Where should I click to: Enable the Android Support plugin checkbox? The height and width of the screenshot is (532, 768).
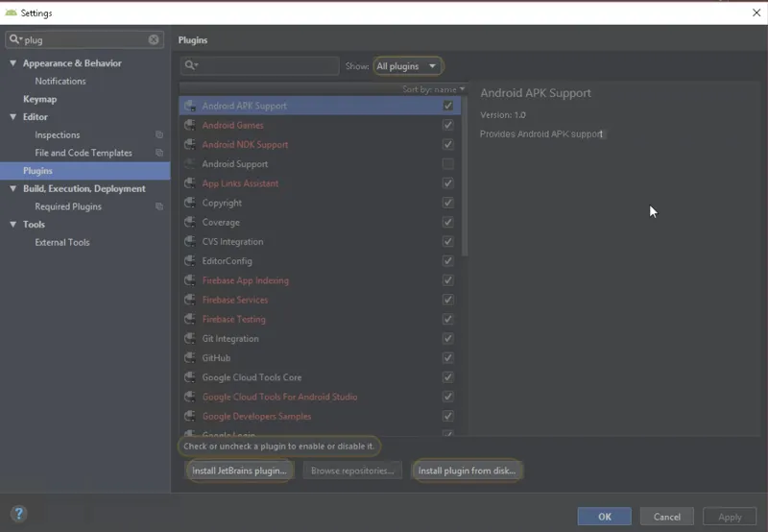[447, 163]
